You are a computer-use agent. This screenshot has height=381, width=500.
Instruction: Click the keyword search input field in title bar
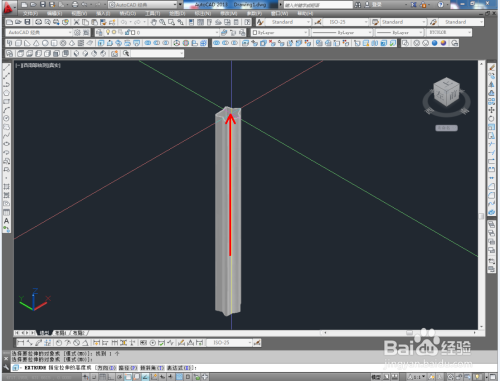click(318, 5)
